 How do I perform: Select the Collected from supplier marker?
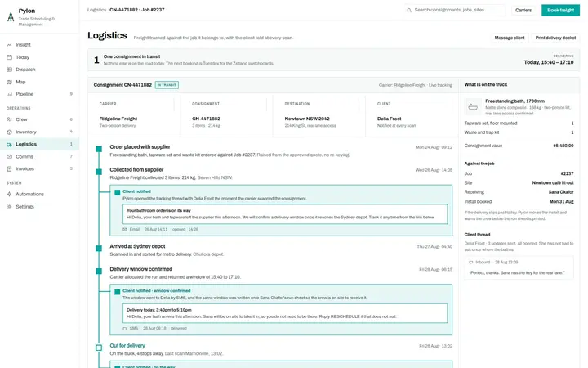click(99, 172)
